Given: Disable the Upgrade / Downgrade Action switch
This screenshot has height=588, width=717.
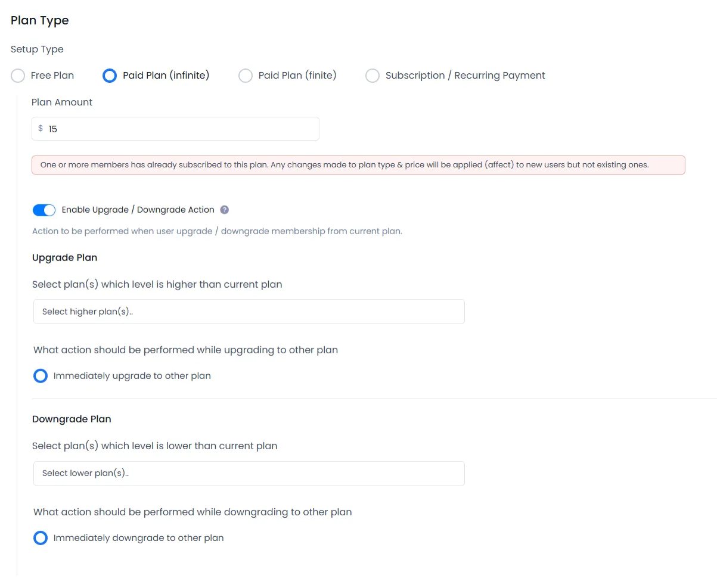Looking at the screenshot, I should click(x=44, y=210).
